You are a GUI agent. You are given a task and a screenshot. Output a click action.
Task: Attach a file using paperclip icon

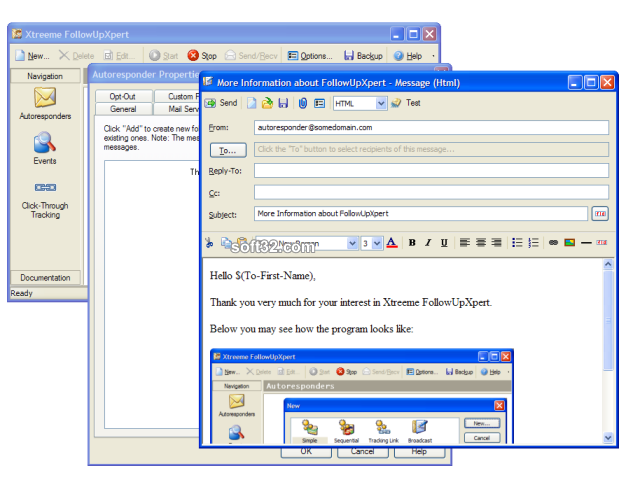click(x=302, y=103)
